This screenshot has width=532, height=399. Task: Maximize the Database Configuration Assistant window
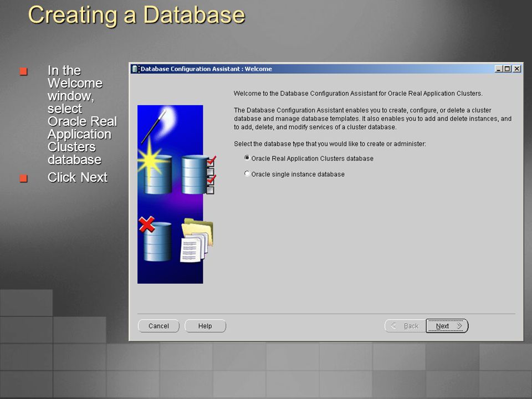[x=507, y=69]
